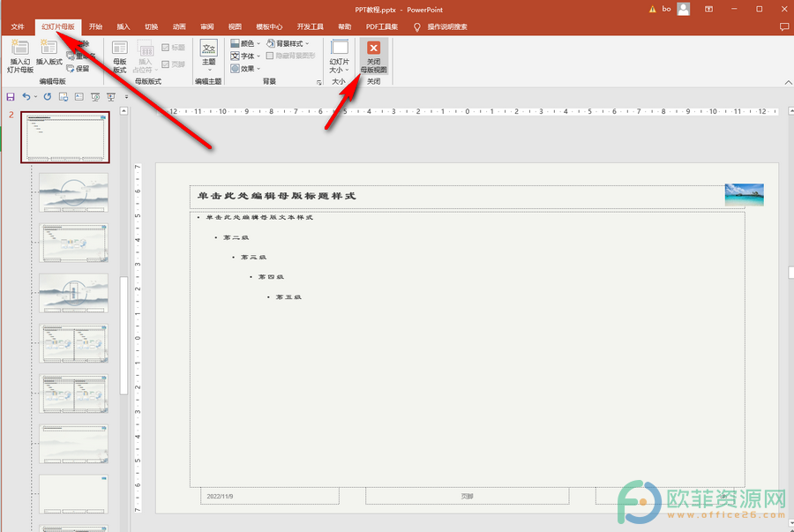Screen dimensions: 794x532
Task: Select the second layout thumbnail below master
Action: (x=73, y=243)
